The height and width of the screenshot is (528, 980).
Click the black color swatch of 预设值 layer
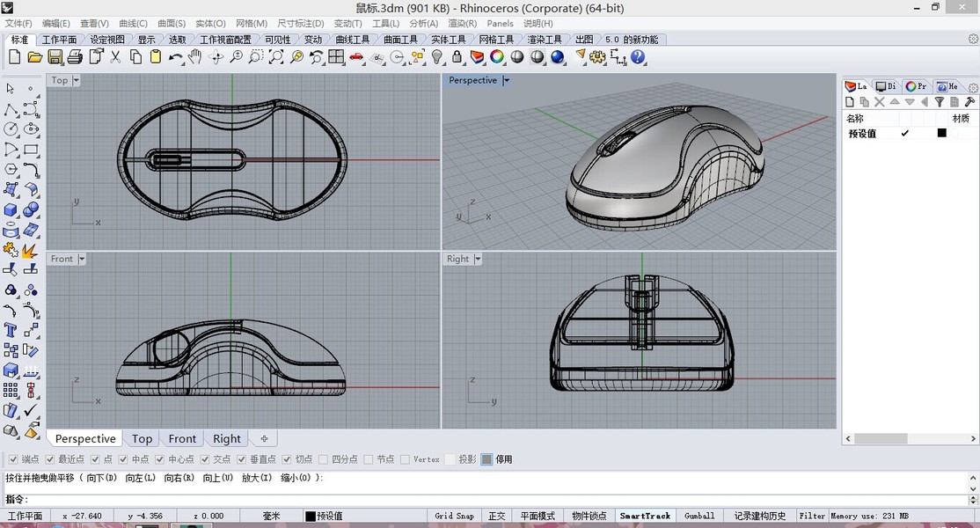[942, 133]
